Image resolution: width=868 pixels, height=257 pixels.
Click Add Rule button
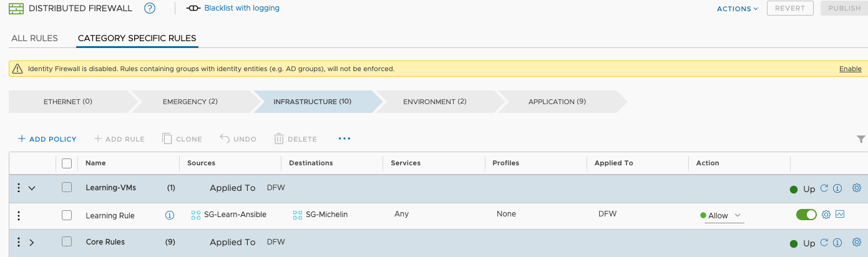(x=119, y=139)
